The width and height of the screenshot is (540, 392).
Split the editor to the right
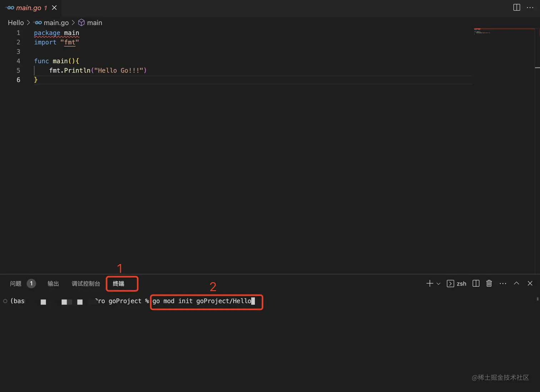pyautogui.click(x=516, y=8)
